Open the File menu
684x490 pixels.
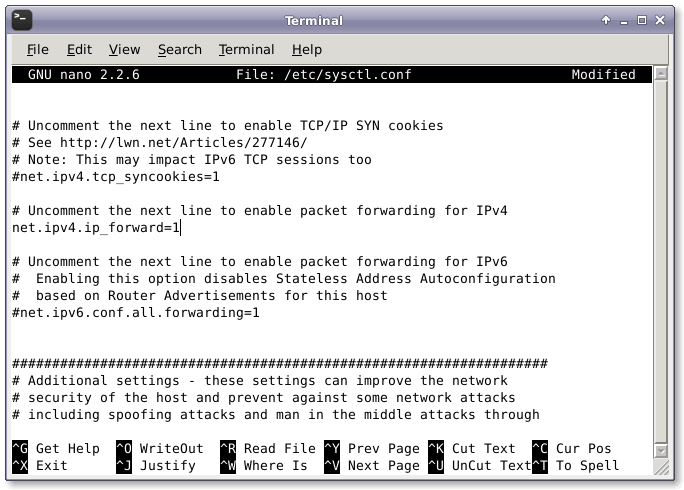(x=37, y=49)
